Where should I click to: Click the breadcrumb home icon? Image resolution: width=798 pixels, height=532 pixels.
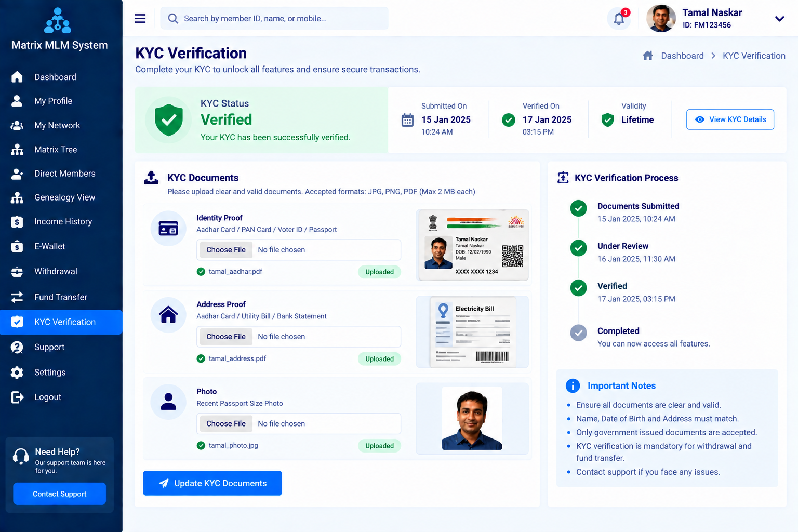click(x=647, y=56)
